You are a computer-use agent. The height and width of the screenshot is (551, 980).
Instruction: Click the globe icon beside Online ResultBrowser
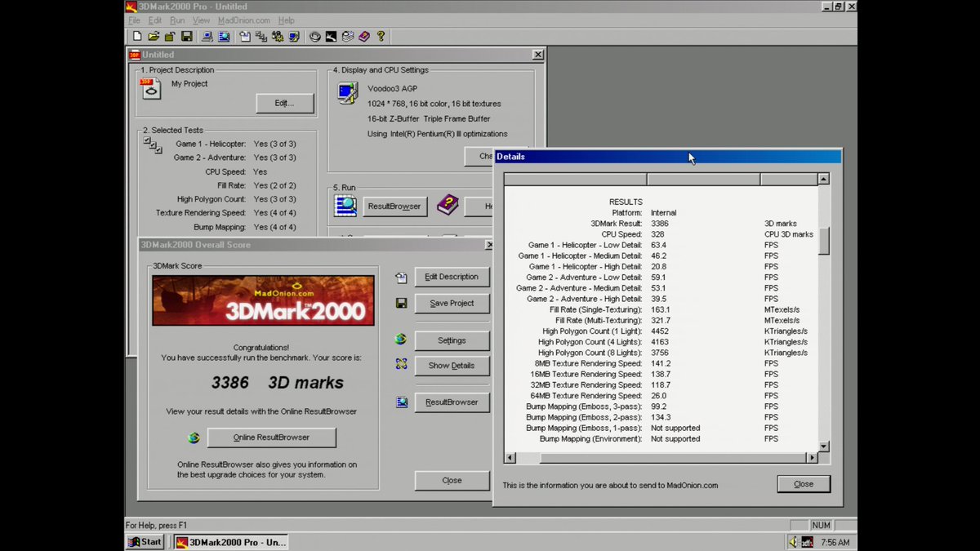tap(194, 438)
